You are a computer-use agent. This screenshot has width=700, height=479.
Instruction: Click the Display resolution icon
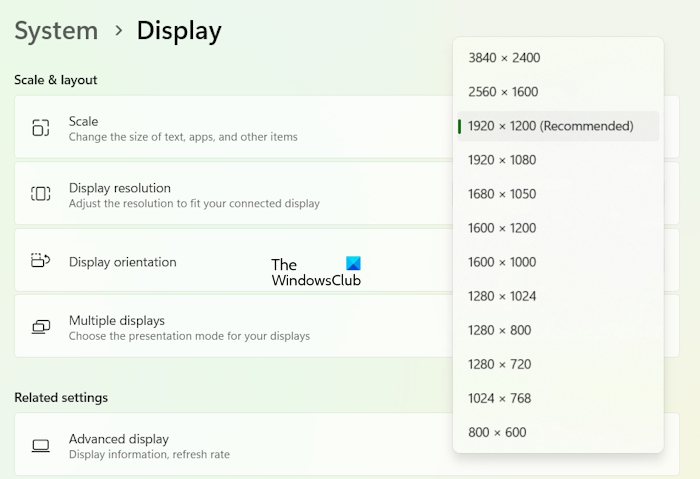pos(40,194)
